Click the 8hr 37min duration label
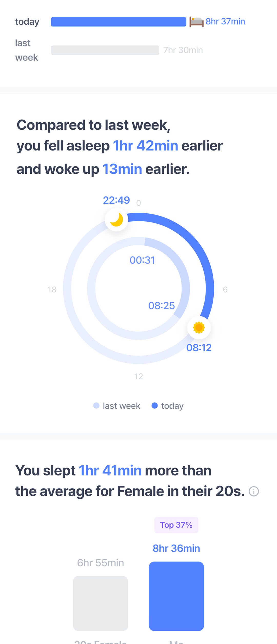Screen dimensions: 277x644 pos(225,22)
